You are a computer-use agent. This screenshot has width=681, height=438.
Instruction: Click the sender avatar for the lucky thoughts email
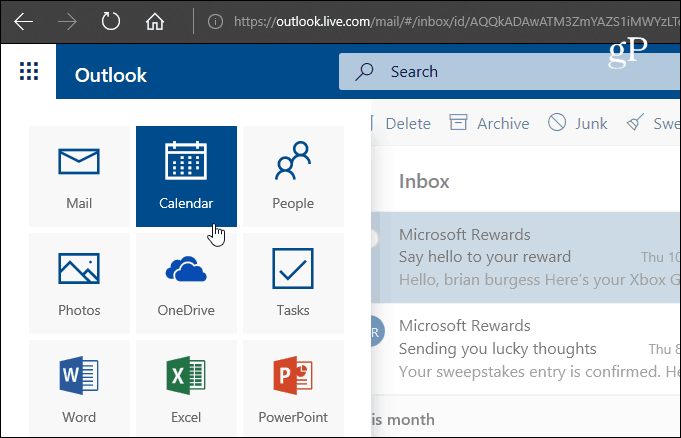tap(376, 332)
